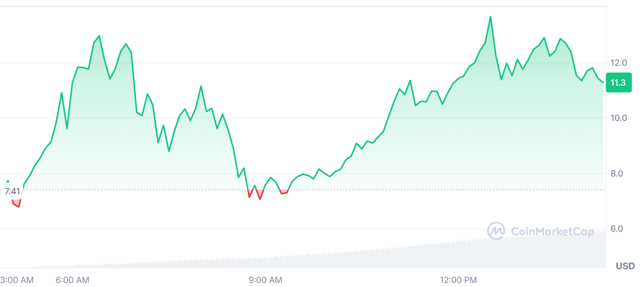Click the first red dip at chart start
This screenshot has width=644, height=287.
pyautogui.click(x=19, y=207)
